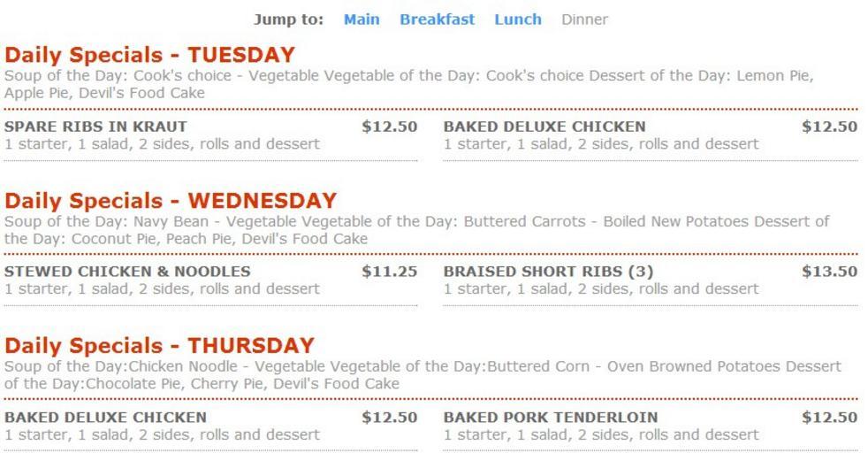
Task: Jump to the Main menu section
Action: 362,19
